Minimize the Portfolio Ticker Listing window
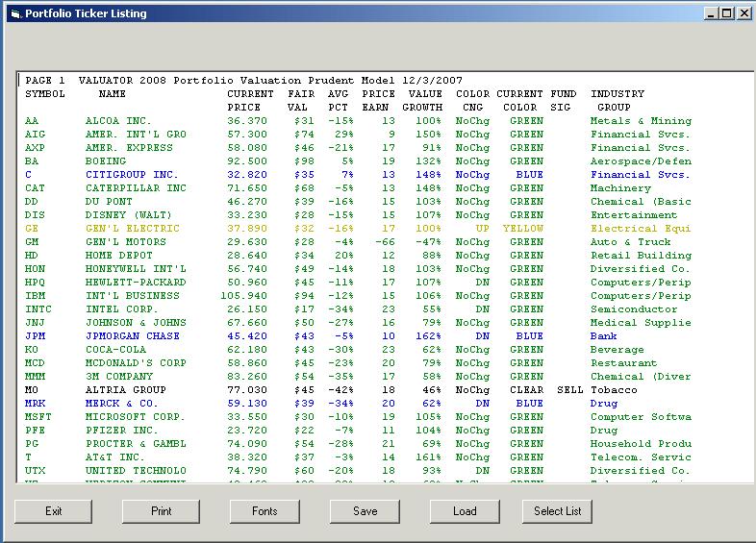 pyautogui.click(x=711, y=13)
